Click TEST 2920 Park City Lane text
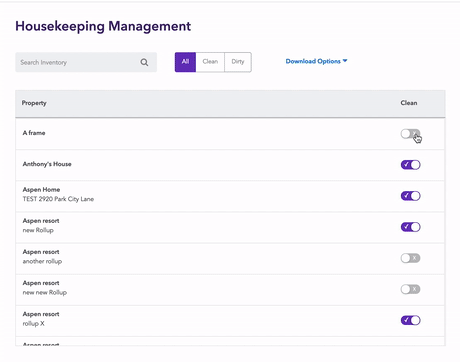 58,199
